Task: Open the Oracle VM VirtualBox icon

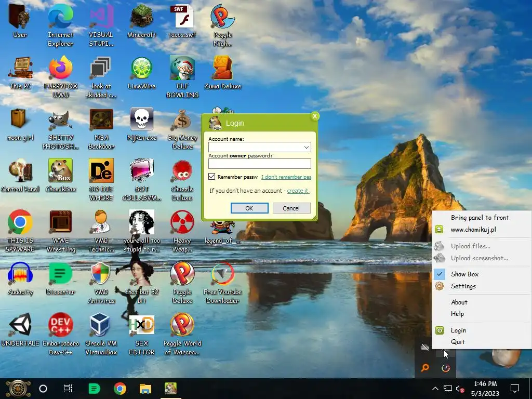Action: coord(101,325)
